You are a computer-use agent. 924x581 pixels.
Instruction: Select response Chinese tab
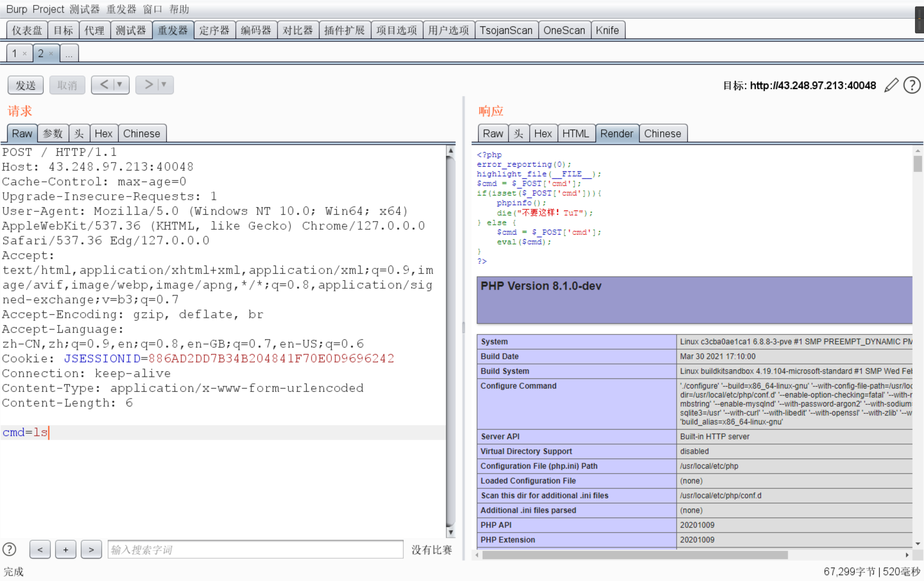(x=663, y=133)
